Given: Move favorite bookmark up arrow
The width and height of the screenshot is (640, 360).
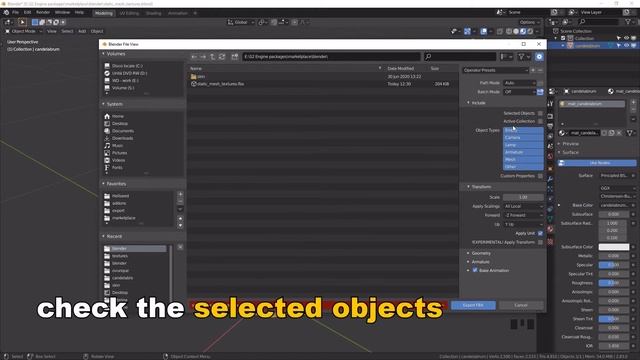Looking at the screenshot, I should tap(180, 218).
